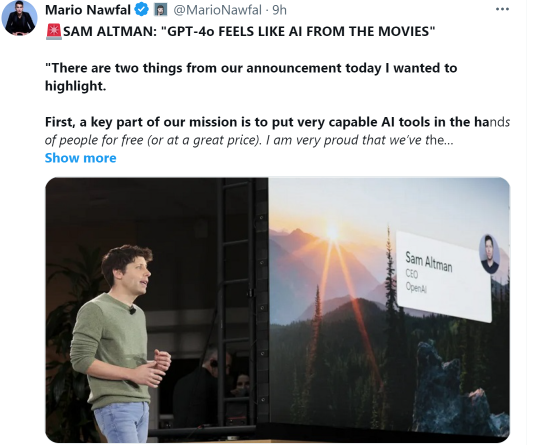
Task: Click the small affiliate badge beside the checkmark
Action: (161, 10)
